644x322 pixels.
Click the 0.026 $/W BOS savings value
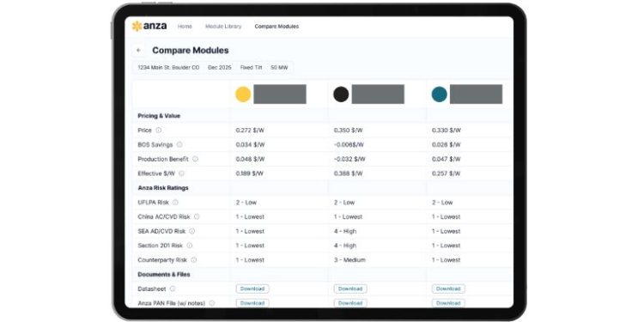[447, 144]
